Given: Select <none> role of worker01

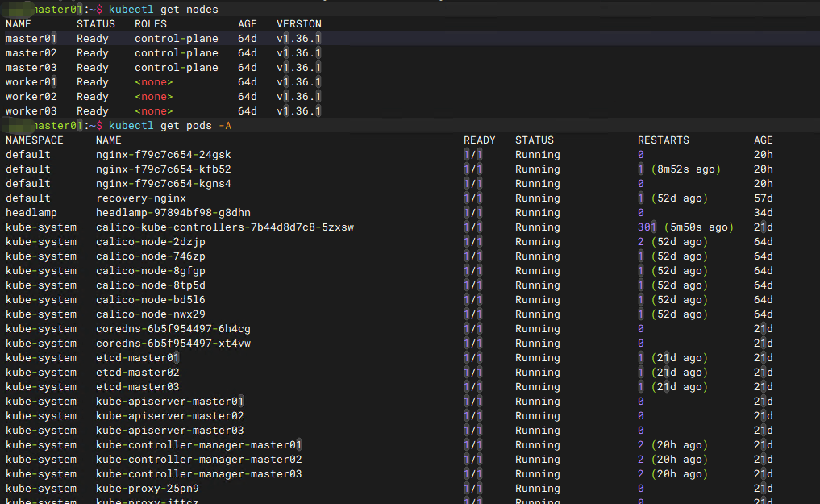Looking at the screenshot, I should coord(154,82).
